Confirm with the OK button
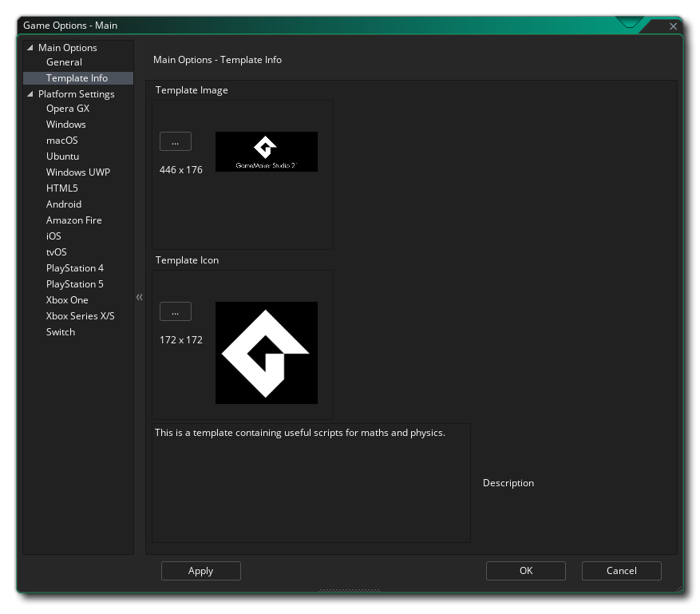This screenshot has width=700, height=614. tap(526, 571)
